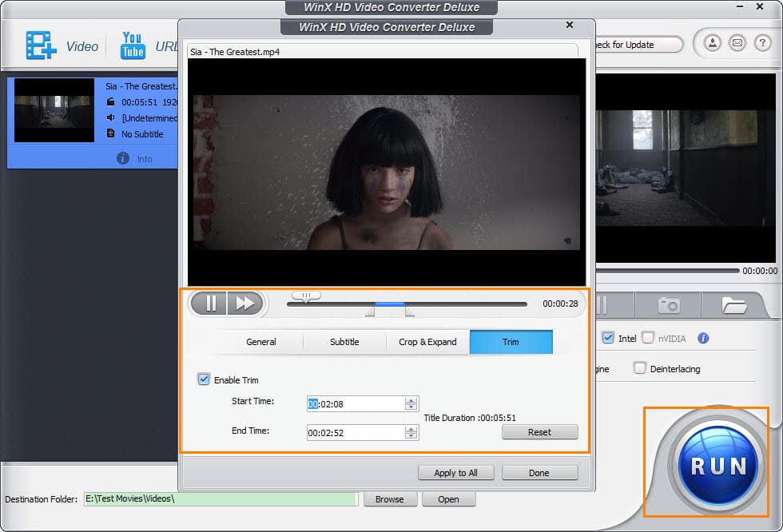The height and width of the screenshot is (532, 783).
Task: Click the 00:05:51 duration in file list
Action: (139, 102)
